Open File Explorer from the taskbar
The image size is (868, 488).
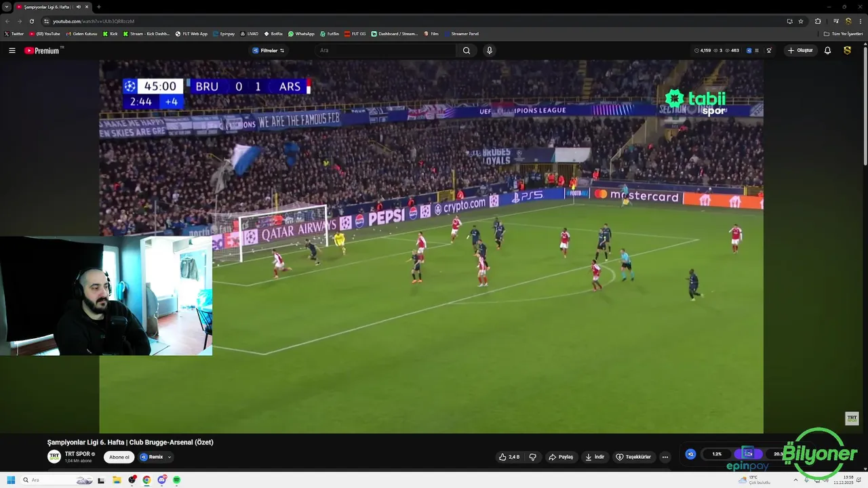click(x=117, y=480)
